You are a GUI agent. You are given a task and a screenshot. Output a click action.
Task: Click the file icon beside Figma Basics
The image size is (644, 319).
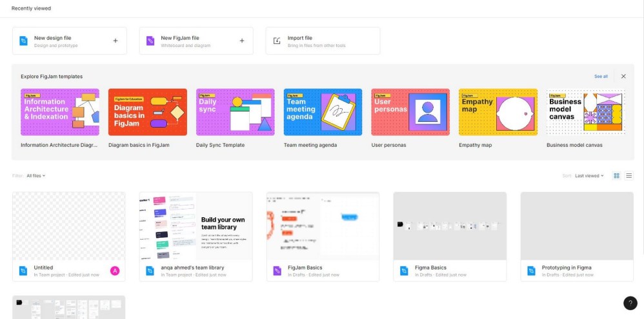click(x=404, y=271)
